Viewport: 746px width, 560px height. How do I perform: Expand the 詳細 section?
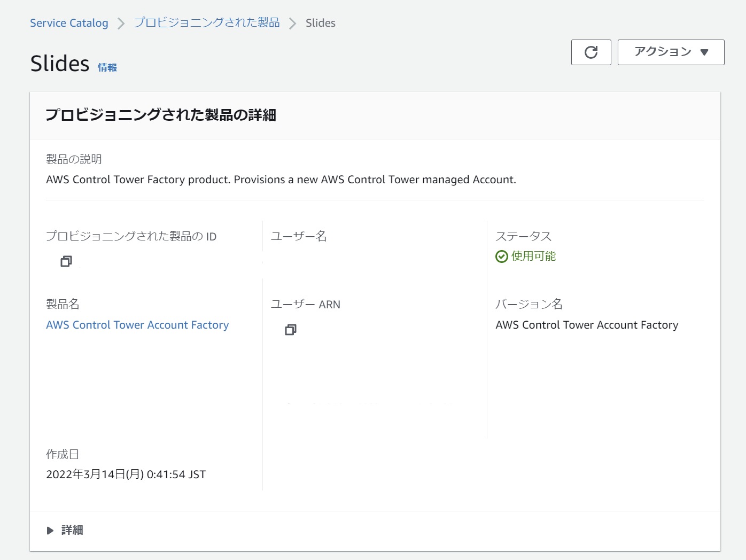tap(65, 530)
